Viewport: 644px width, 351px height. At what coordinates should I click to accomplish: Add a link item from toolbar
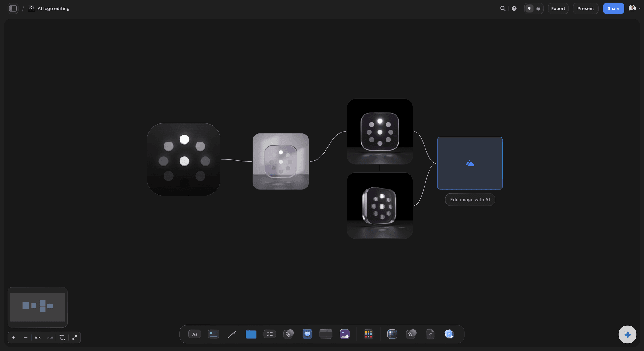click(x=288, y=334)
